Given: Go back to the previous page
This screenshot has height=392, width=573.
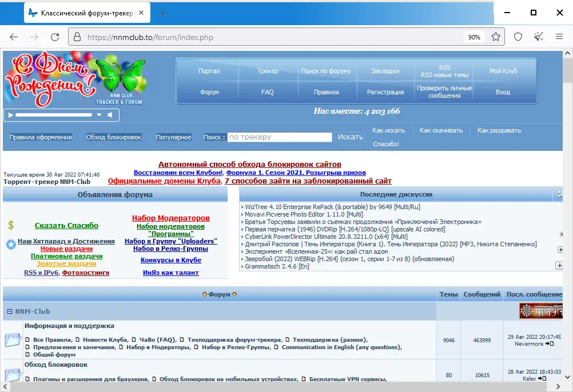Looking at the screenshot, I should pyautogui.click(x=14, y=37).
